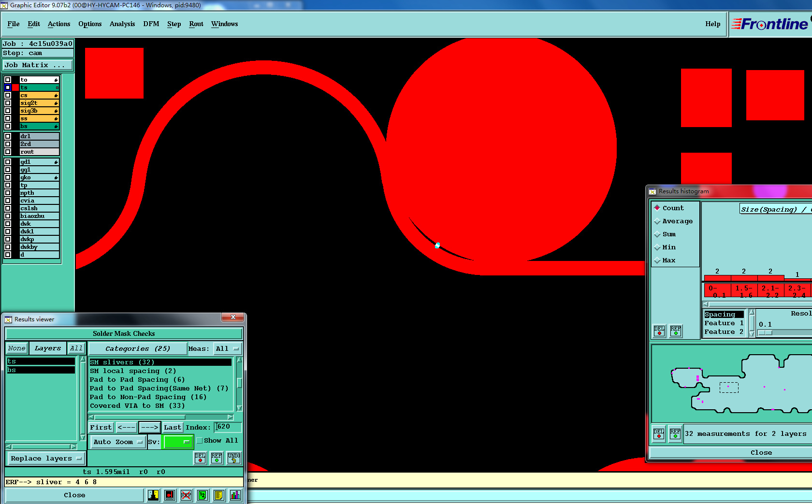812x504 pixels.
Task: Click the crossed-out REF icon
Action: point(186,495)
